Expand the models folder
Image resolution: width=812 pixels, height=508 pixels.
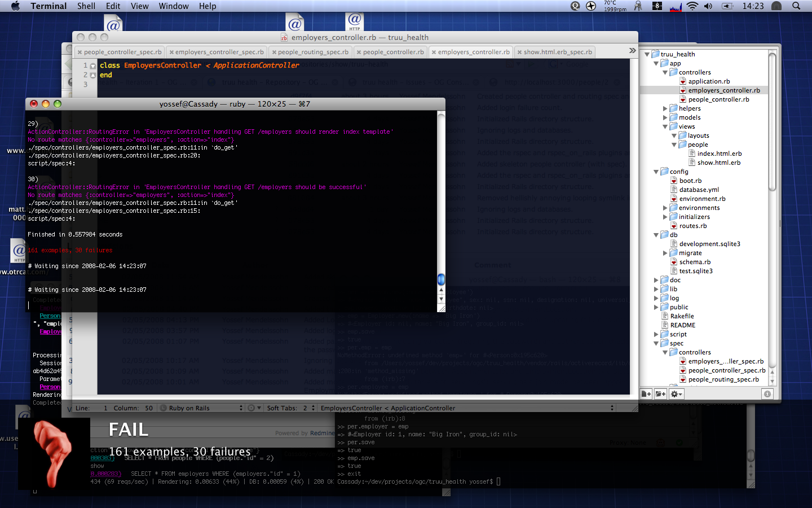[x=665, y=117]
